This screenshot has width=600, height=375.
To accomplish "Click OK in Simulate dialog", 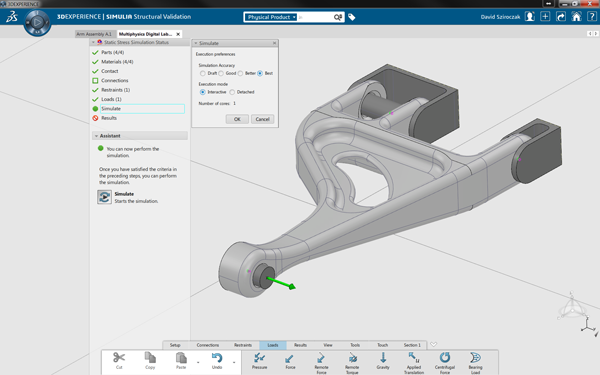I will (x=237, y=119).
